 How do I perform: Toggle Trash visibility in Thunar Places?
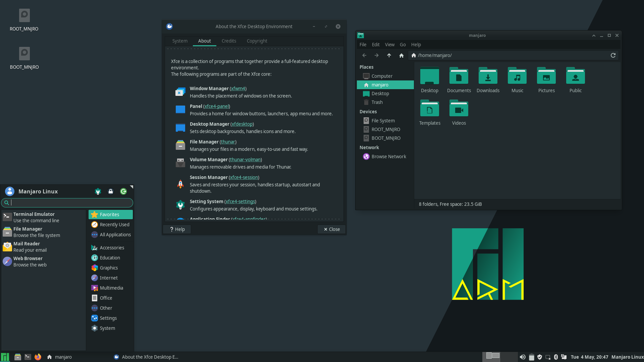pyautogui.click(x=377, y=102)
